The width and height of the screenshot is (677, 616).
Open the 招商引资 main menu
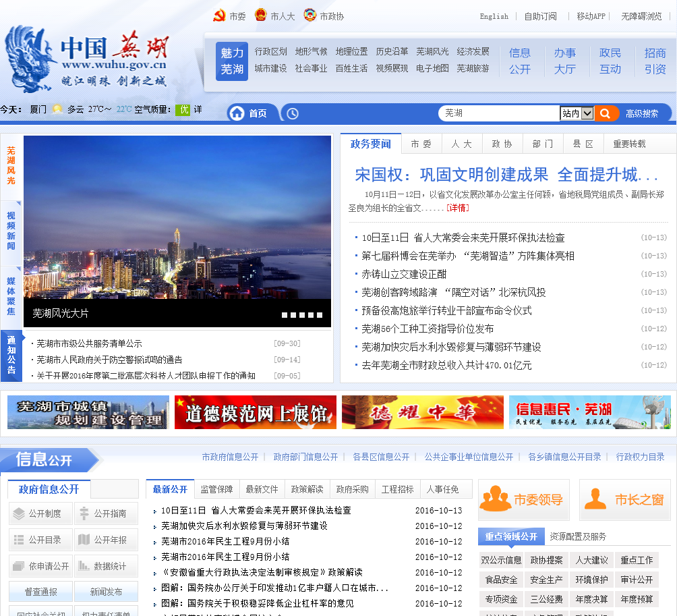(655, 61)
